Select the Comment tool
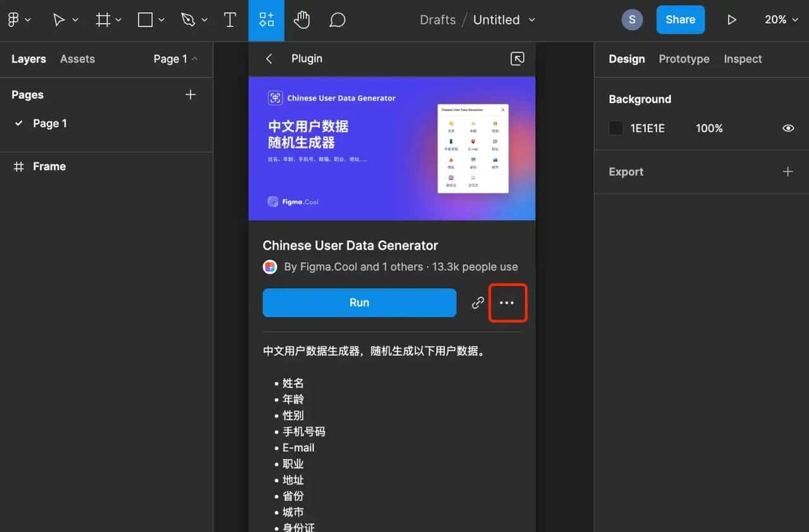Viewport: 809px width, 532px height. tap(338, 20)
